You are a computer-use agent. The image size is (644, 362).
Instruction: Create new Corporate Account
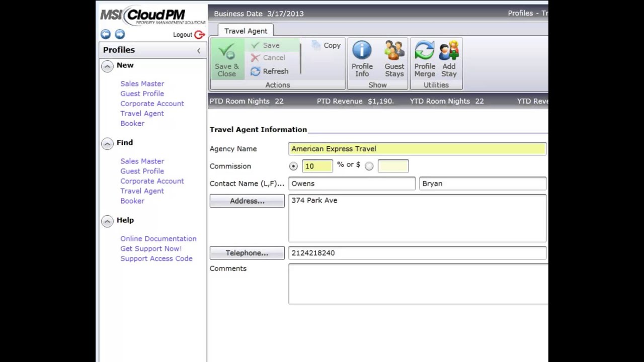point(152,104)
